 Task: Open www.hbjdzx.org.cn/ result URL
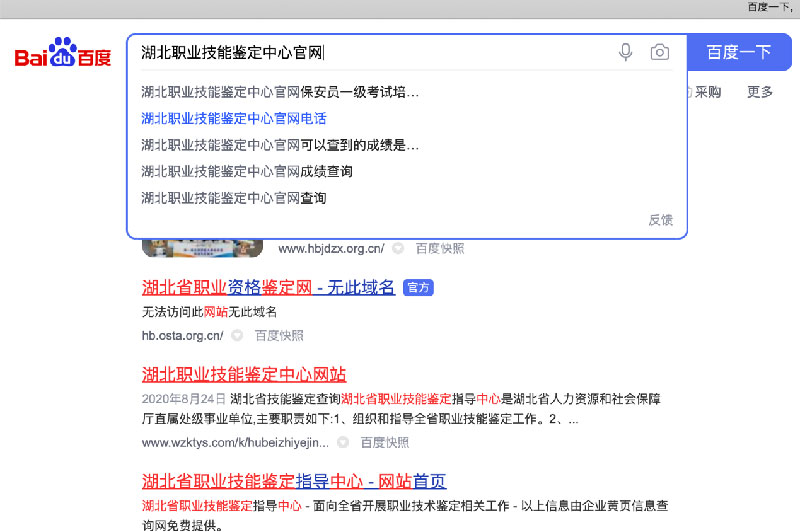coord(332,248)
